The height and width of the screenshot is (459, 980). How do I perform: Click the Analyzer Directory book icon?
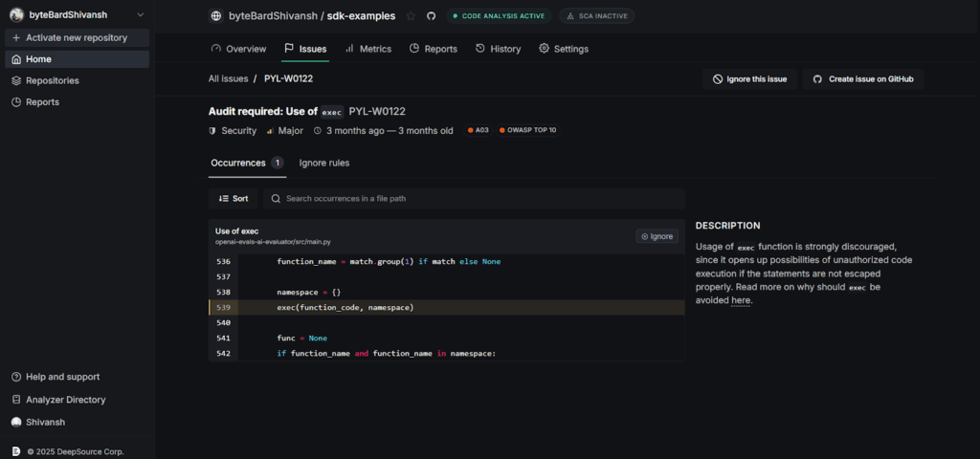coord(16,400)
